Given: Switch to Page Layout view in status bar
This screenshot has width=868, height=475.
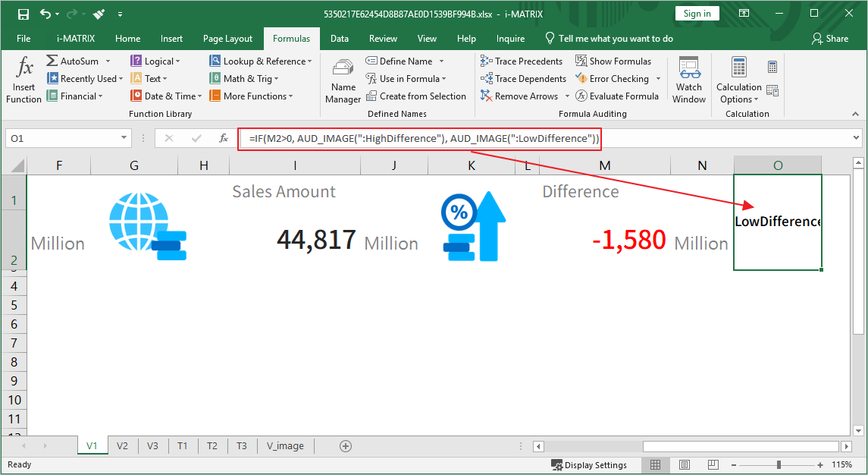Looking at the screenshot, I should click(x=685, y=465).
